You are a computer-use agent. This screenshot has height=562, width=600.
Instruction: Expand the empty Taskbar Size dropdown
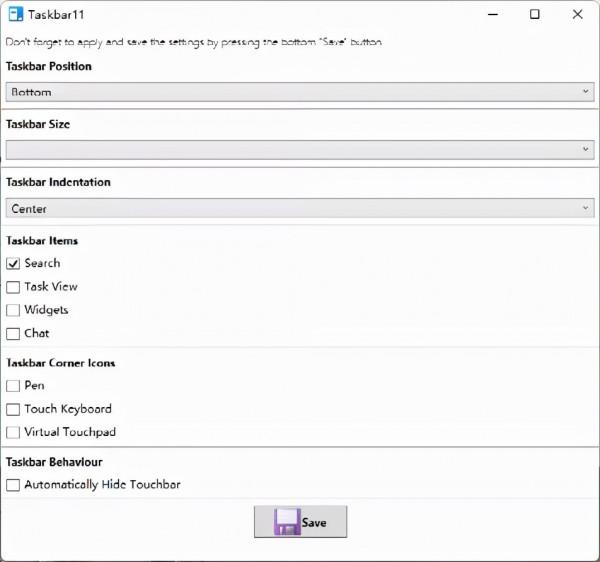[299, 150]
